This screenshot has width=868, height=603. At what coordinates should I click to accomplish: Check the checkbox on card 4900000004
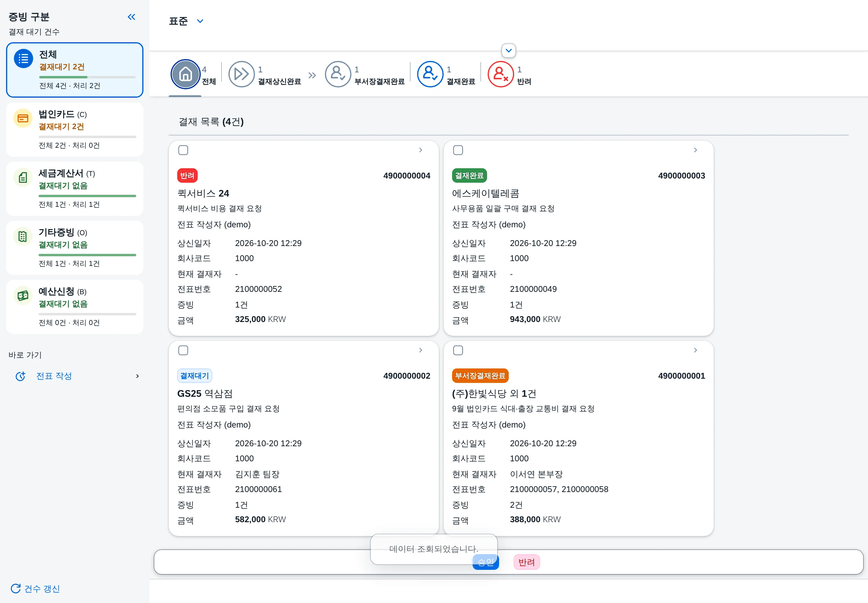click(183, 150)
